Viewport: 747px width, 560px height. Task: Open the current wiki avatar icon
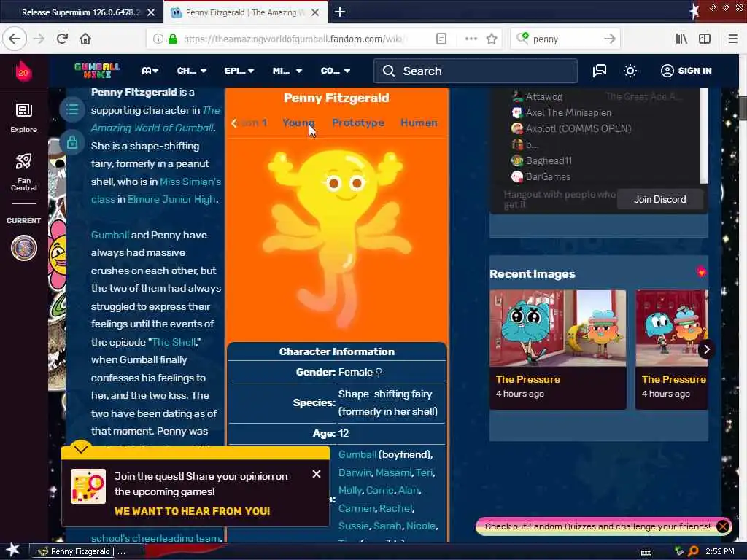tap(24, 248)
